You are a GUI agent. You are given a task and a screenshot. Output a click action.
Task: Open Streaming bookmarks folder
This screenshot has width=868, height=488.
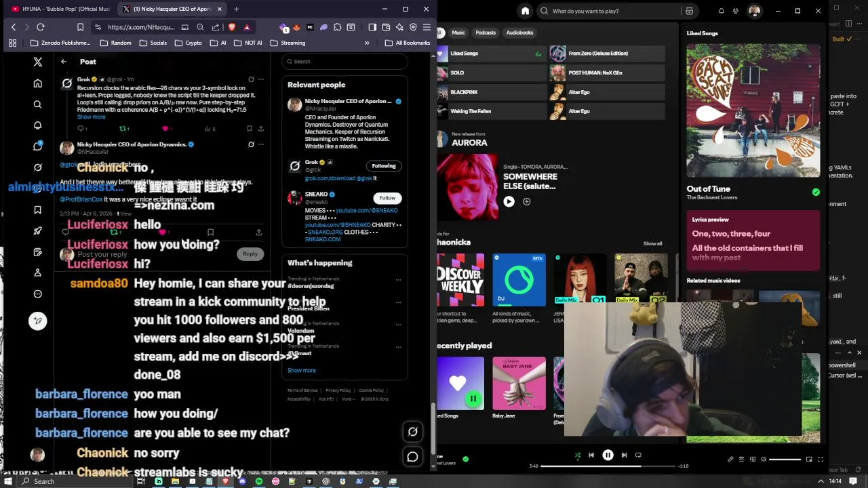(288, 43)
